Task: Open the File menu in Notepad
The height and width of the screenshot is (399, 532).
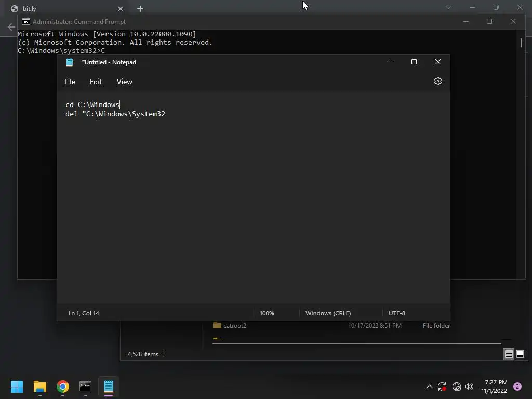Action: click(70, 82)
